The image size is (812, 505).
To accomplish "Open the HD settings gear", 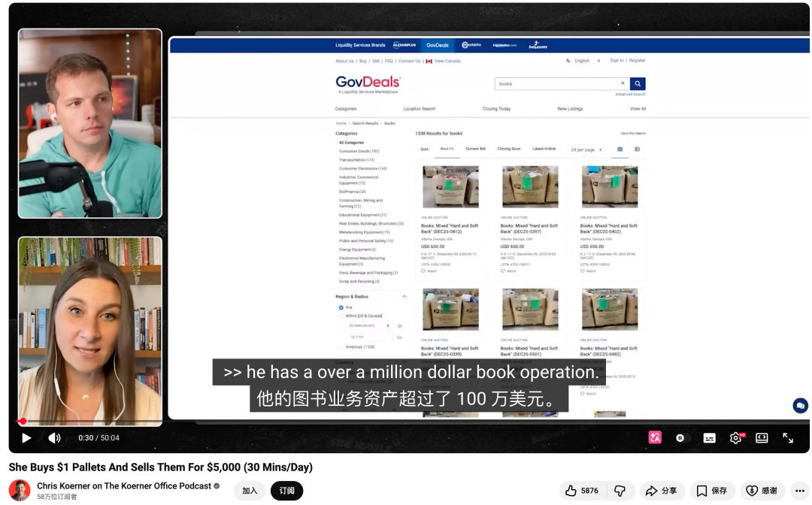I will [x=736, y=438].
